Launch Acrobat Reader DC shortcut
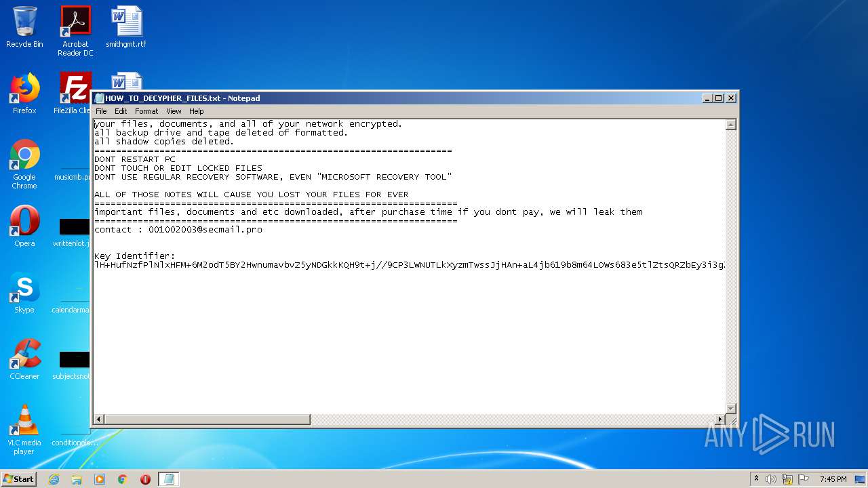 [x=75, y=31]
